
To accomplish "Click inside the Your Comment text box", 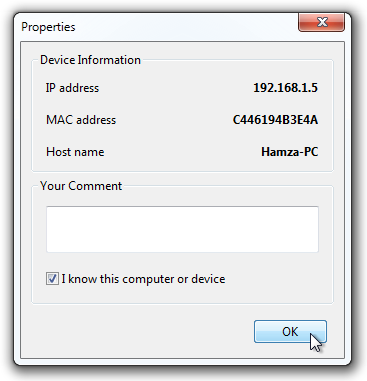I will point(182,229).
